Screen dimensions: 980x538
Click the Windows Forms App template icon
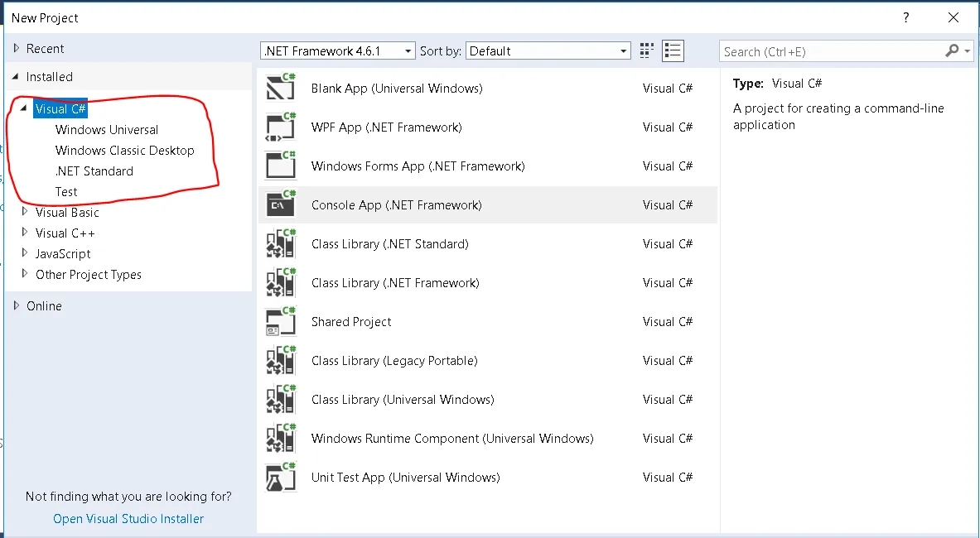pos(281,166)
